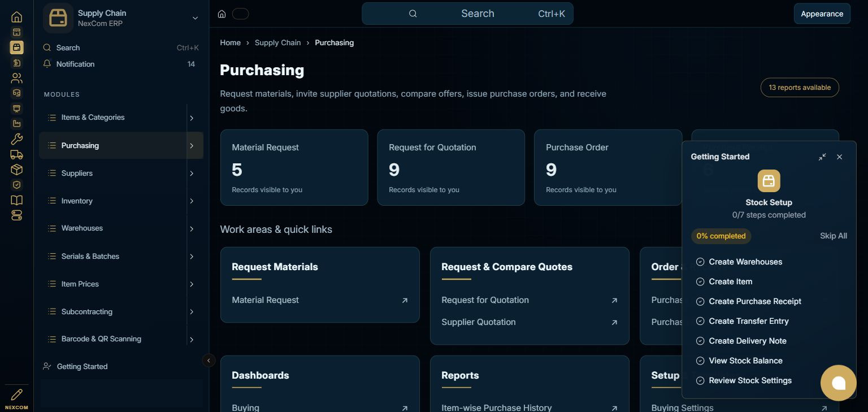Click the Appearance button
The height and width of the screenshot is (412, 868).
coord(822,14)
